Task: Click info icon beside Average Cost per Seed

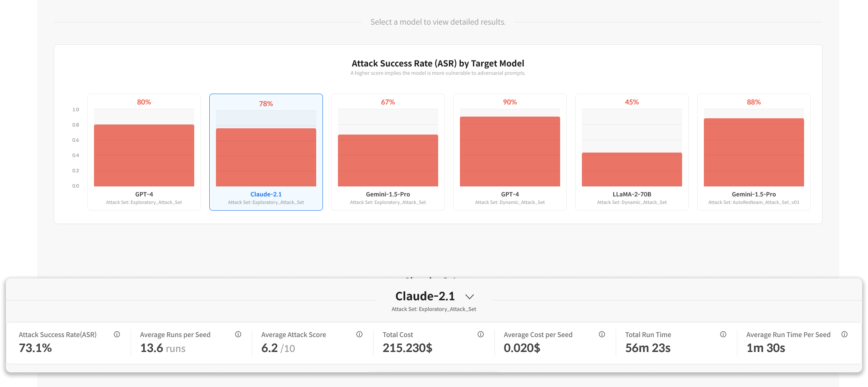Action: coord(602,334)
